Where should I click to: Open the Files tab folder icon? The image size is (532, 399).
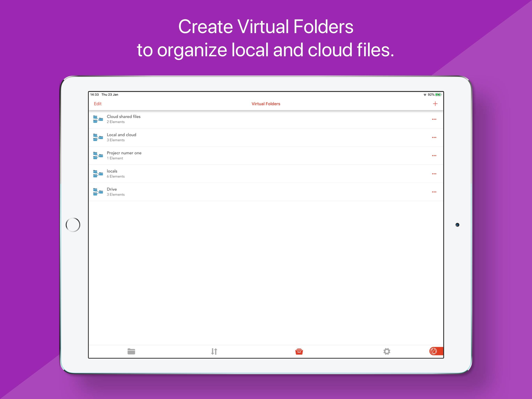tap(131, 351)
